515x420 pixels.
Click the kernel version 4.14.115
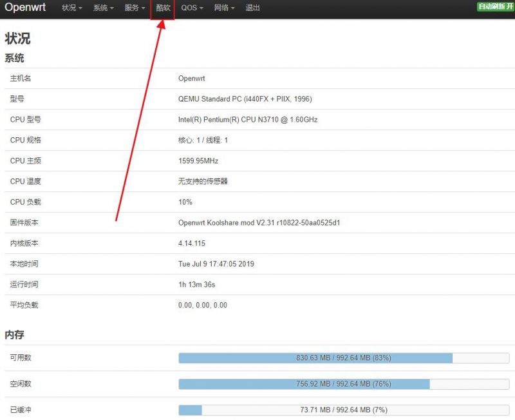(192, 243)
